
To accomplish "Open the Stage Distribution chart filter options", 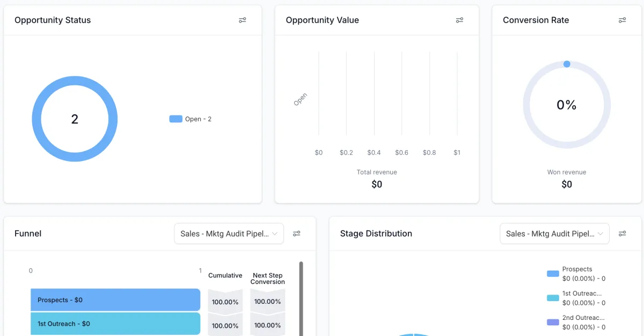I will pos(623,233).
